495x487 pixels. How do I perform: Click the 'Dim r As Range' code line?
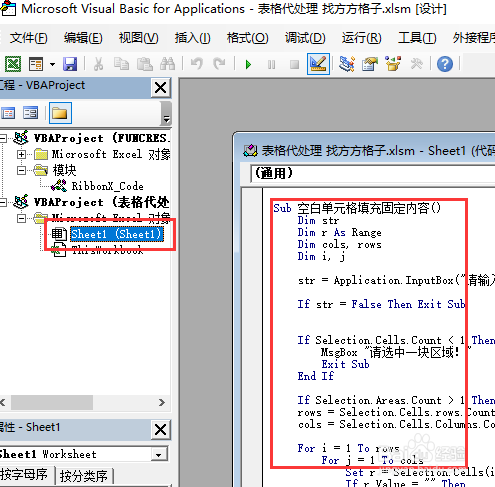(x=339, y=232)
